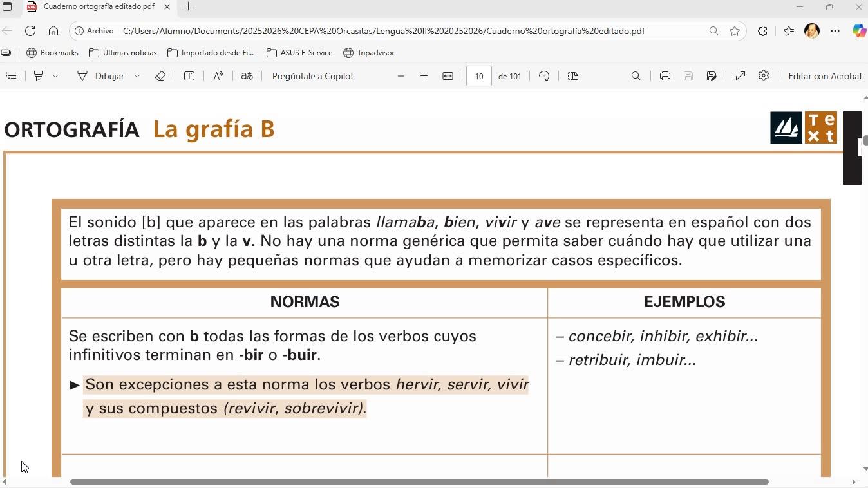
Task: Click the La grafía B title
Action: point(214,129)
